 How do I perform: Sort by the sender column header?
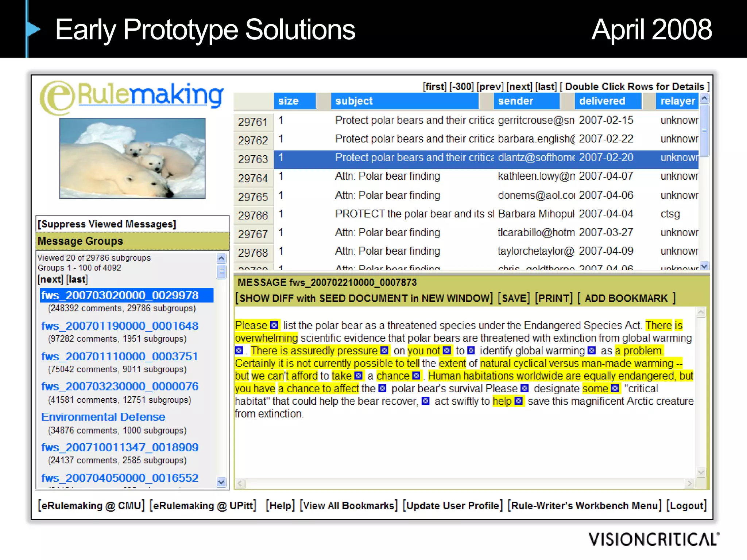click(527, 101)
